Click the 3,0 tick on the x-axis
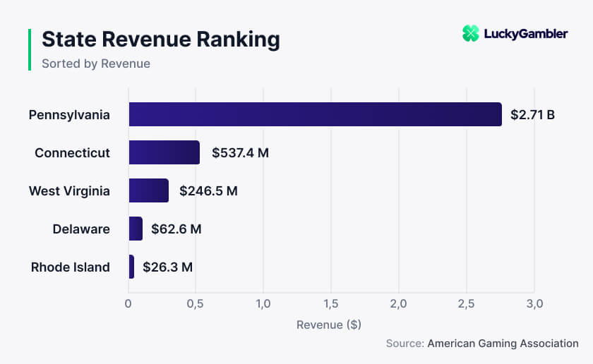 point(534,303)
